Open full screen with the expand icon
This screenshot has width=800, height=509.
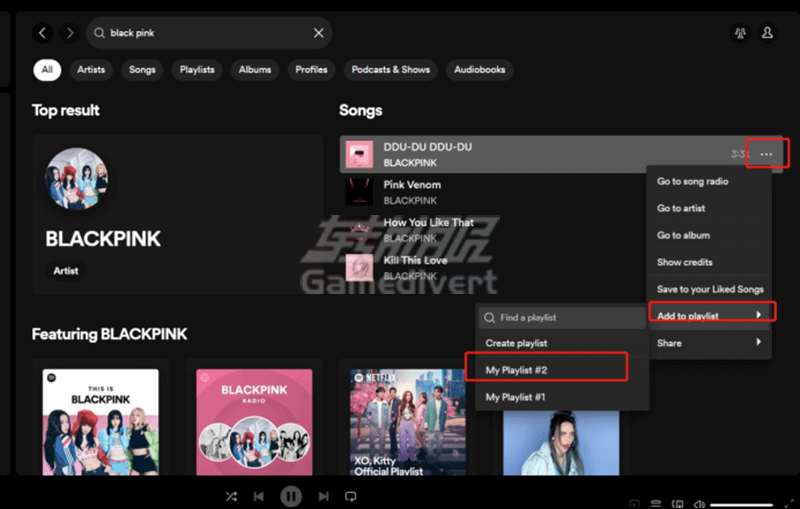pyautogui.click(x=788, y=504)
